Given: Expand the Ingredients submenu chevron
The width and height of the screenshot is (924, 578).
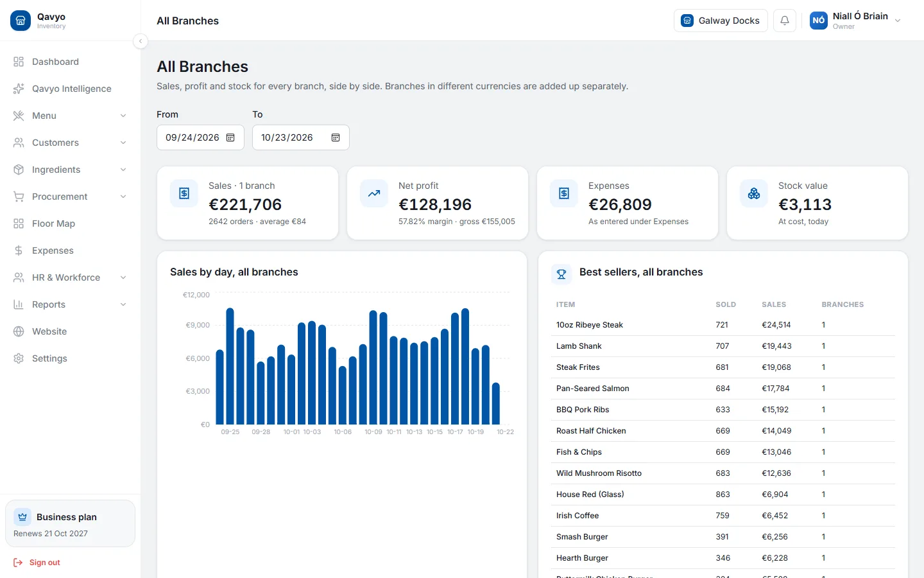Looking at the screenshot, I should point(123,170).
